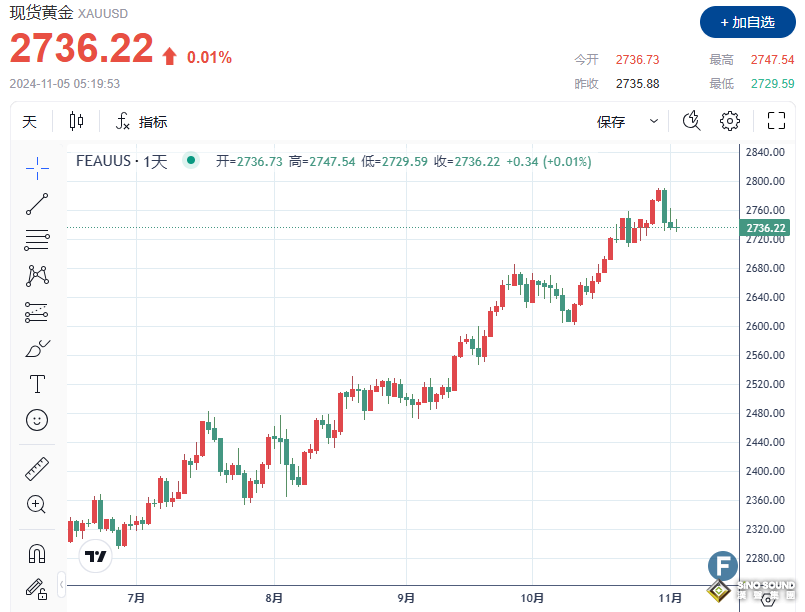Image resolution: width=805 pixels, height=612 pixels.
Task: Select the trend line drawing tool
Action: (x=37, y=204)
